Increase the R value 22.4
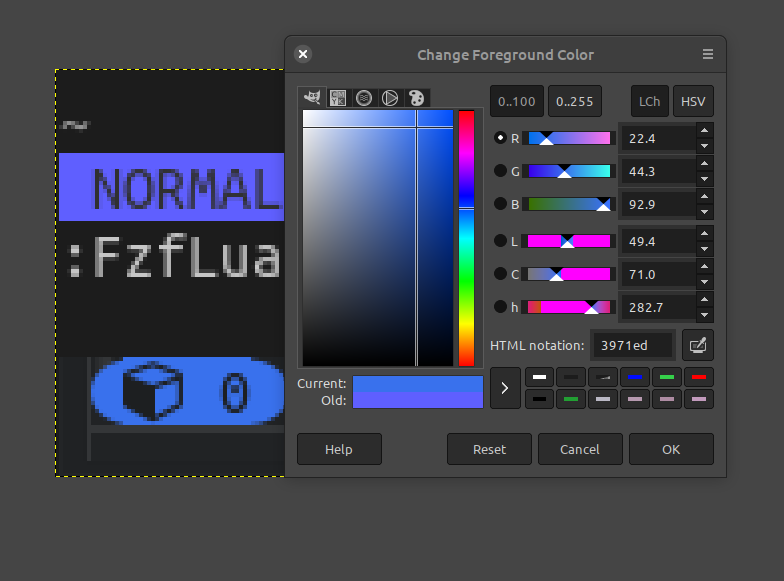 (x=704, y=130)
